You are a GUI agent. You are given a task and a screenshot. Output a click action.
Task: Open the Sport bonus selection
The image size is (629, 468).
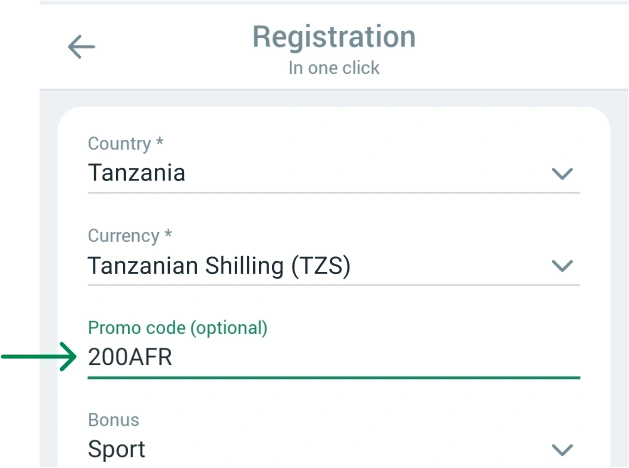(x=117, y=449)
